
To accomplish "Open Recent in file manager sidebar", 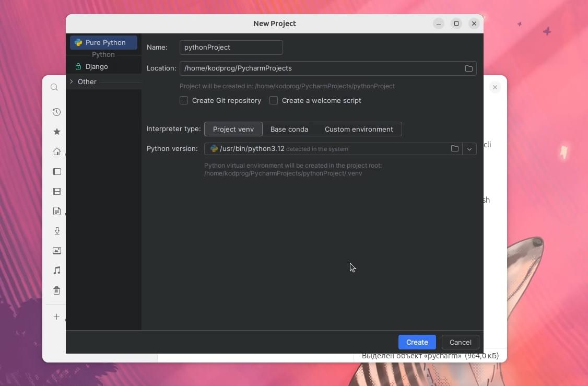I will 56,112.
